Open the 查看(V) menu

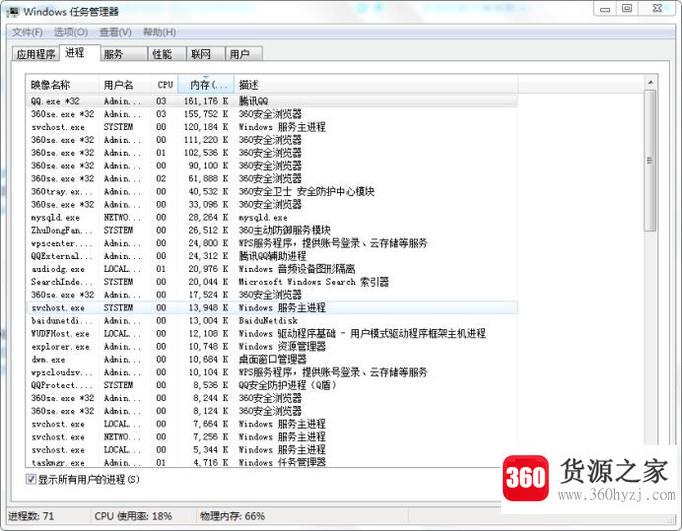pos(115,32)
